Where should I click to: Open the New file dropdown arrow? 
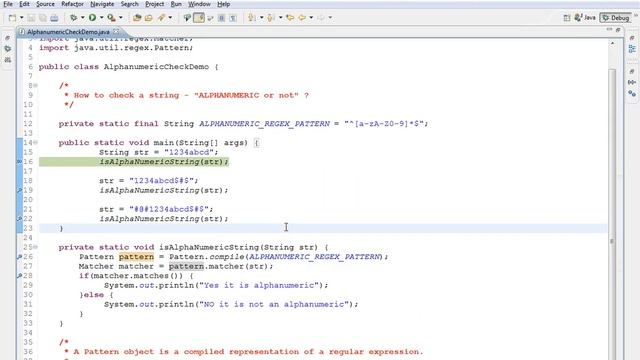(x=21, y=18)
